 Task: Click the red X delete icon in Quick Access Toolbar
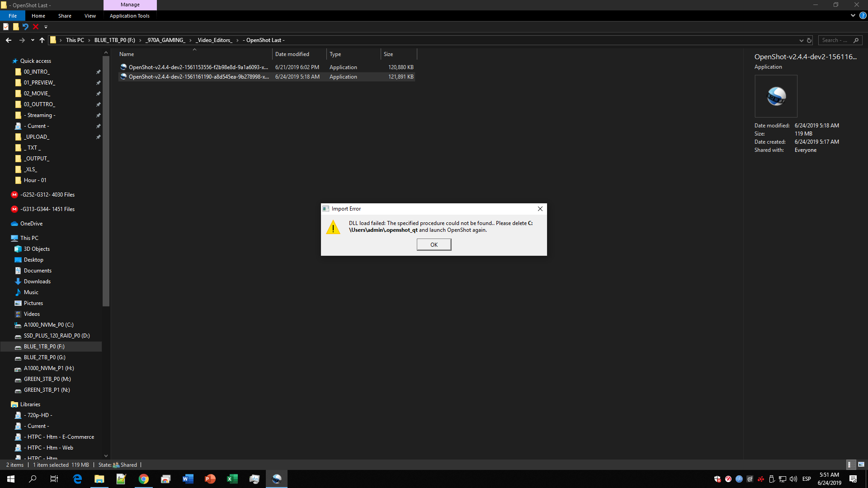[36, 27]
